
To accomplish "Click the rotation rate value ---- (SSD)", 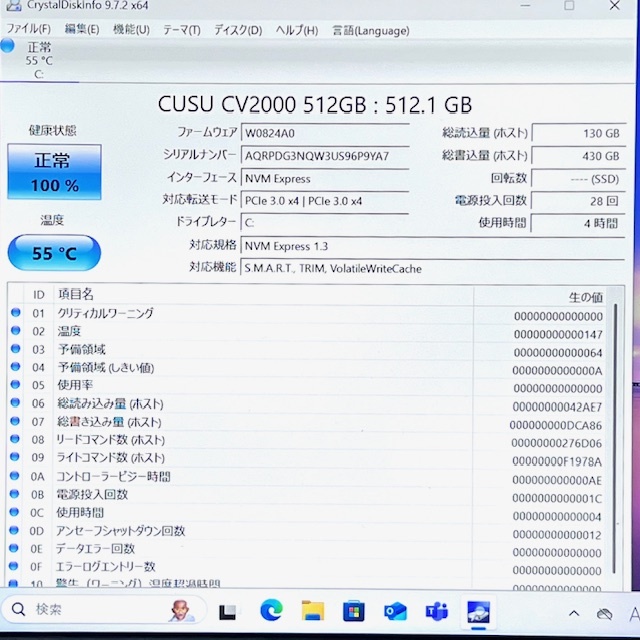I will 578,179.
